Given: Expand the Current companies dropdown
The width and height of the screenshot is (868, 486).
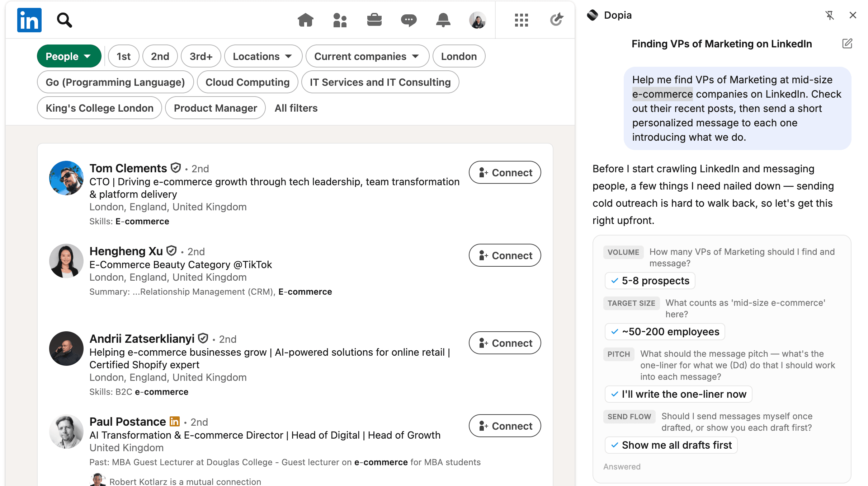Looking at the screenshot, I should pos(367,56).
